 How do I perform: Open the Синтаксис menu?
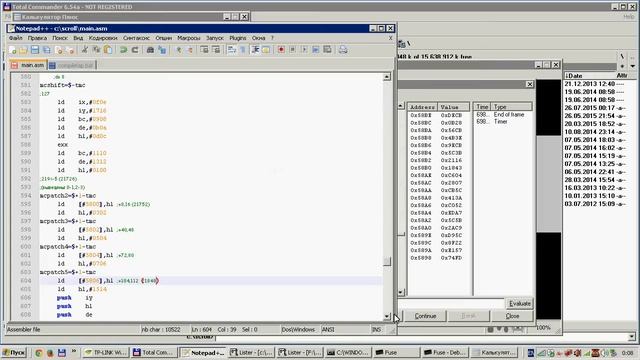click(x=136, y=38)
